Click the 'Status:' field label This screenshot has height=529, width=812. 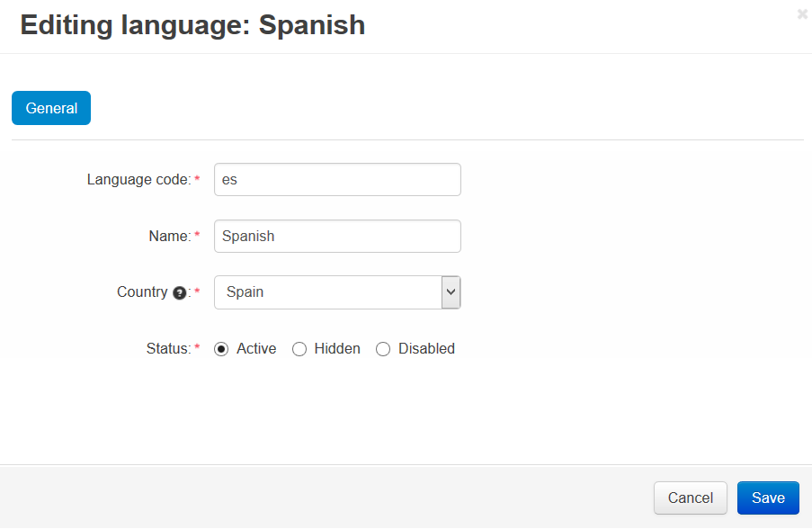coord(168,349)
